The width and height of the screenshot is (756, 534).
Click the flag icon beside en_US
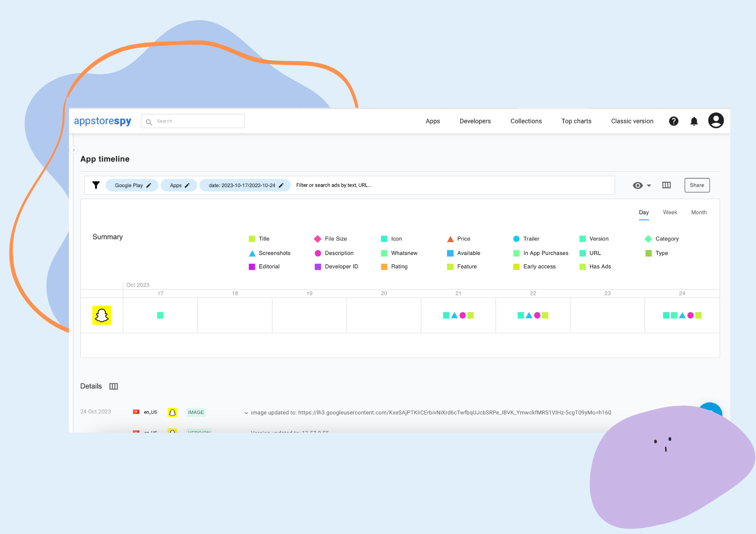coord(136,412)
